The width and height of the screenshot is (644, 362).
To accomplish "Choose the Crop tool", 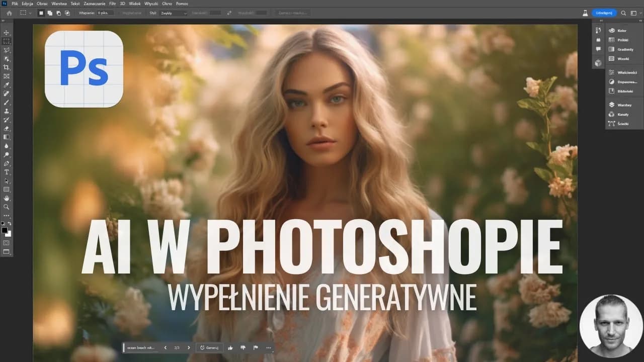I will (x=7, y=67).
